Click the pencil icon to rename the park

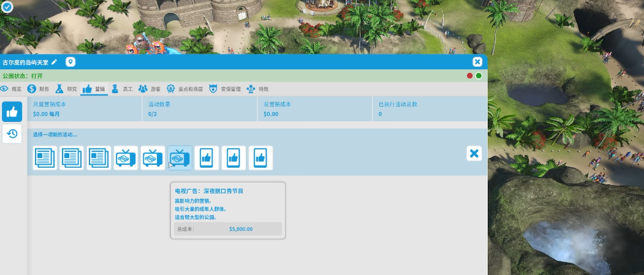pos(54,62)
